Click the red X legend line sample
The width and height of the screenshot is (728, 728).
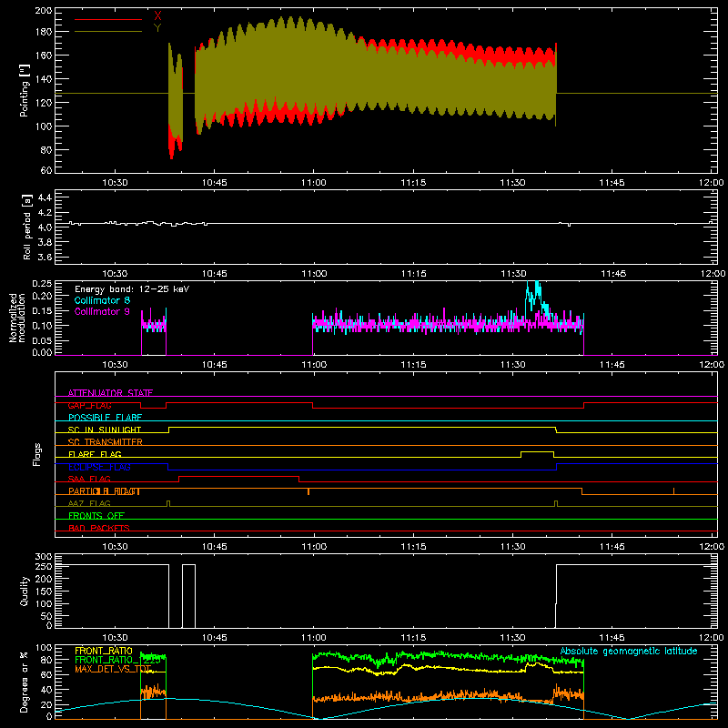pos(108,19)
